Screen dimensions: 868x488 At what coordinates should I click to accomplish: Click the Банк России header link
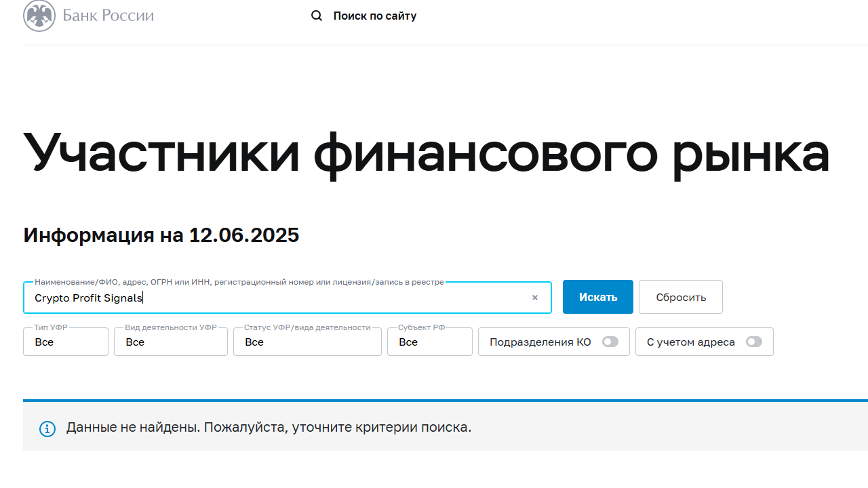(x=108, y=16)
